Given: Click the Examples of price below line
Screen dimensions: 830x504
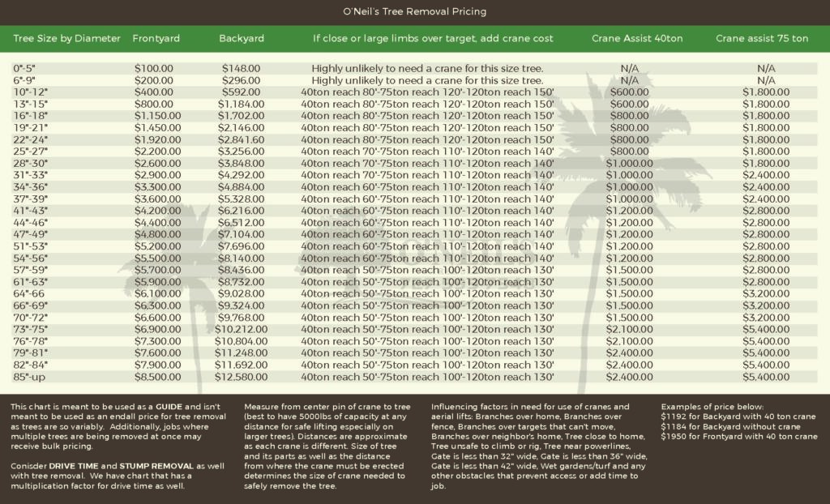Looking at the screenshot, I should 712,407.
